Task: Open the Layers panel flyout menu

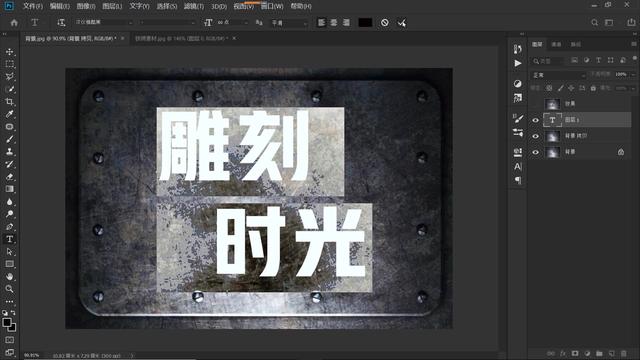Action: click(x=634, y=44)
